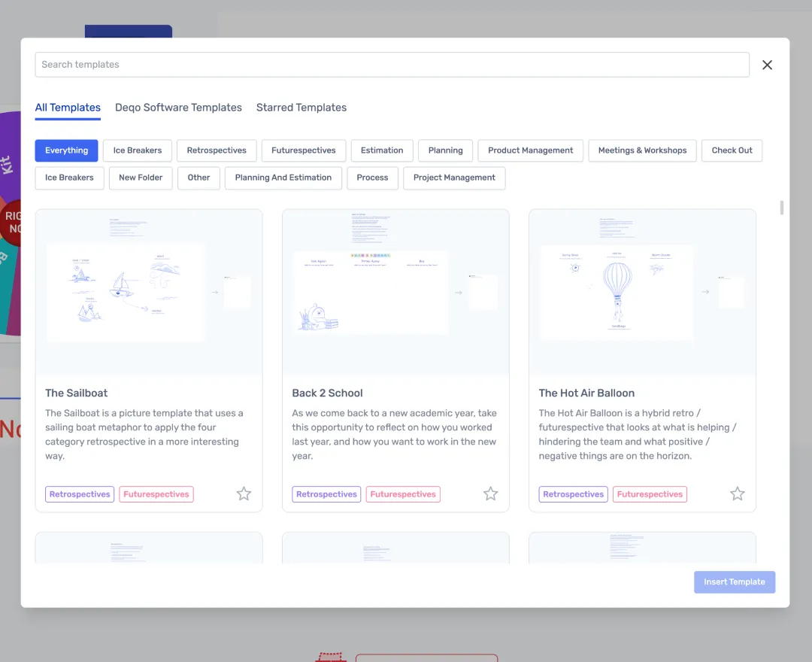This screenshot has height=662, width=812.
Task: Select the Everything filter chip
Action: (66, 150)
